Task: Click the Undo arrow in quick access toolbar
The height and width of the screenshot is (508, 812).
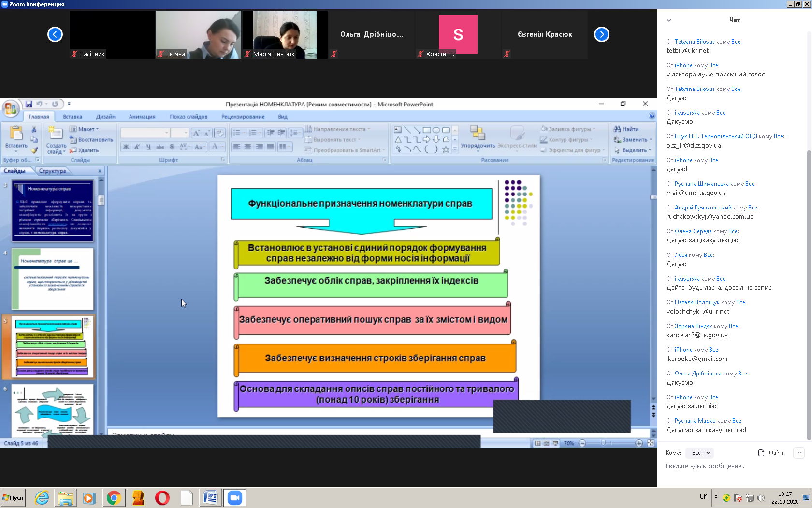Action: (39, 104)
